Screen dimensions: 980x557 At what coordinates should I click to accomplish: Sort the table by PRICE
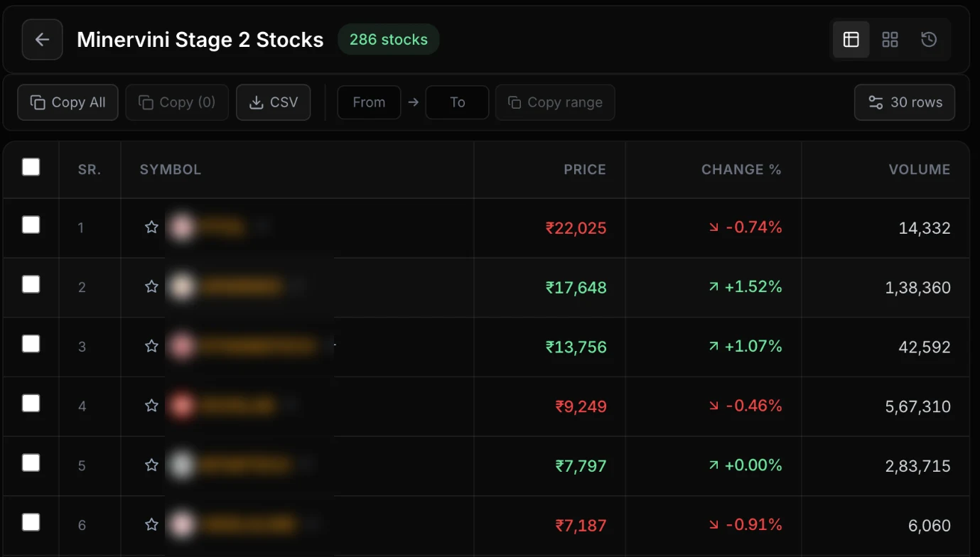tap(585, 170)
